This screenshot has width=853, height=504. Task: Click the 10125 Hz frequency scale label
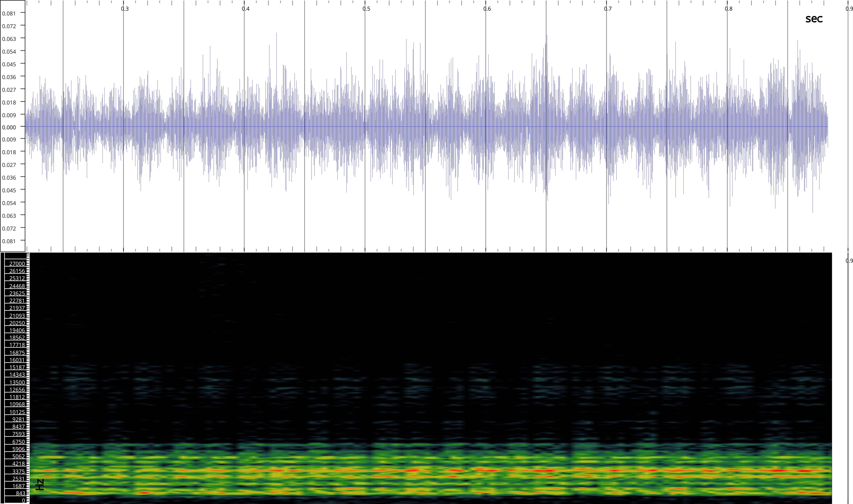[x=17, y=412]
